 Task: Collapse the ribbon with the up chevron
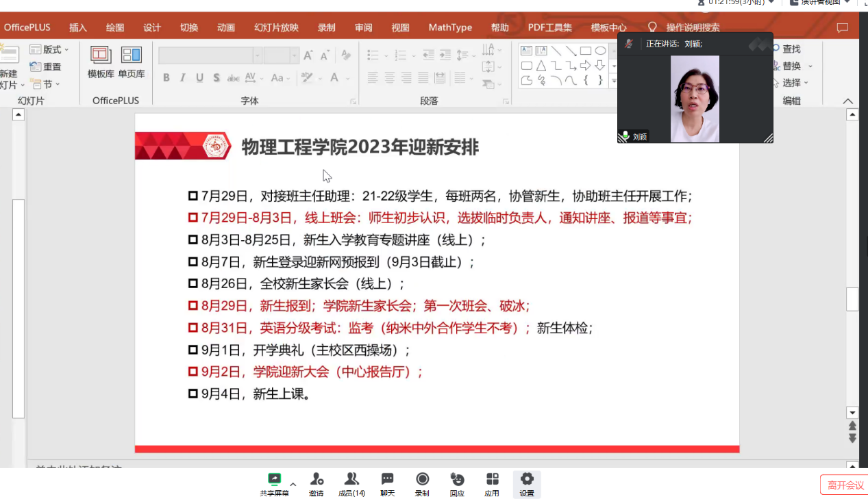pos(848,101)
